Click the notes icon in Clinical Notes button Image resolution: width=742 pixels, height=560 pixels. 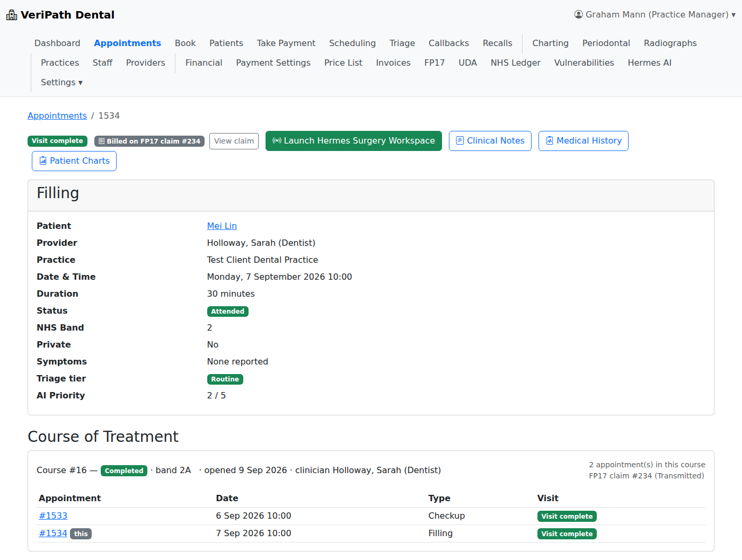[460, 140]
